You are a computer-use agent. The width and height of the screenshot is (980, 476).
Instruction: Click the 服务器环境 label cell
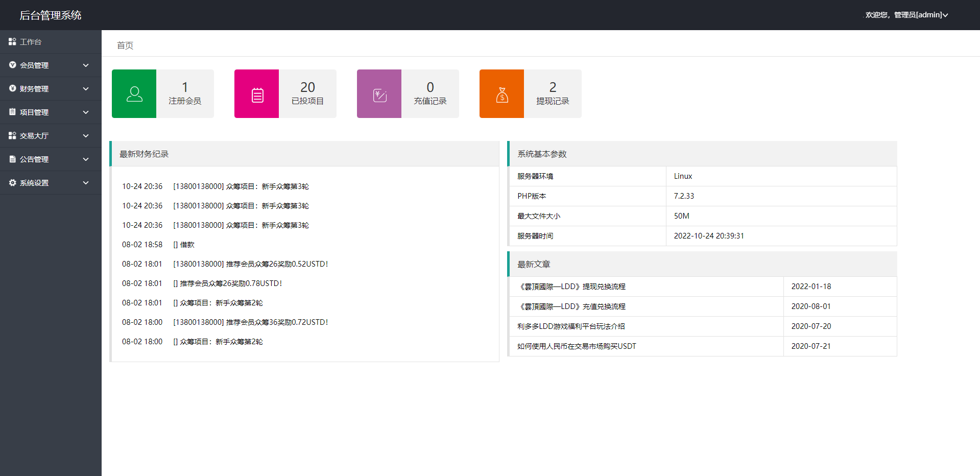pyautogui.click(x=587, y=176)
